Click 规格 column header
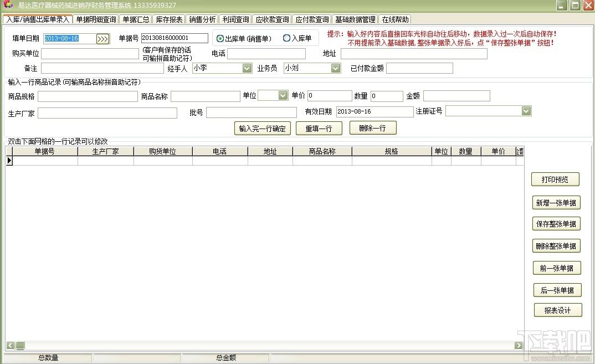 click(392, 151)
